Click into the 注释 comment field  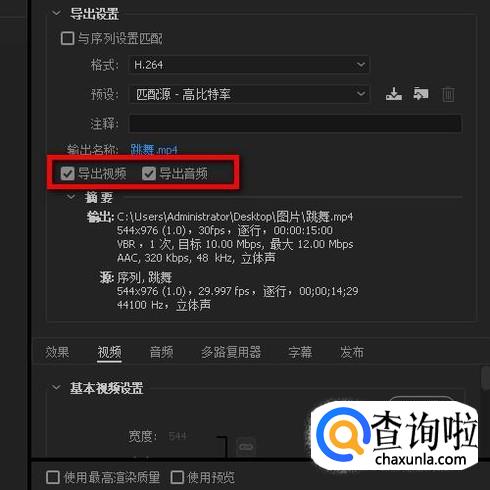(x=295, y=124)
